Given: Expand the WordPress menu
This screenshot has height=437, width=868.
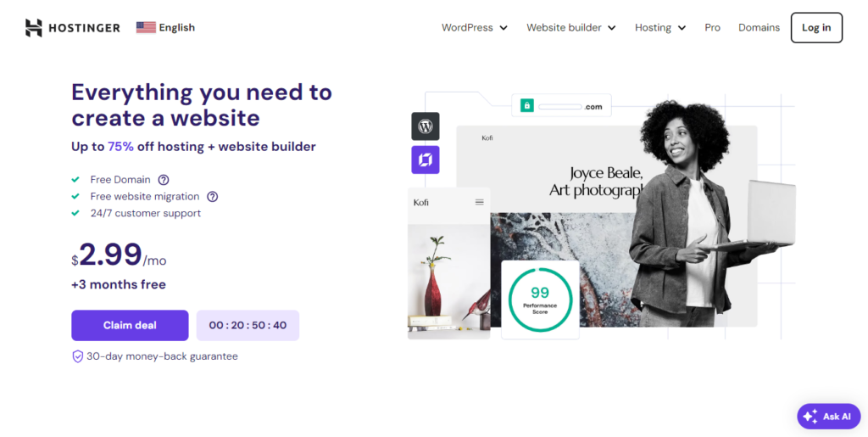Looking at the screenshot, I should pos(475,28).
